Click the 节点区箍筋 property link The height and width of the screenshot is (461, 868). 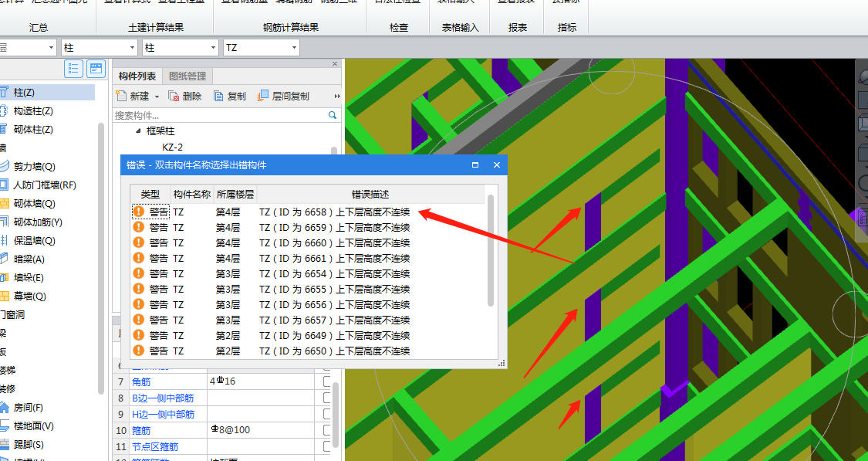point(155,446)
